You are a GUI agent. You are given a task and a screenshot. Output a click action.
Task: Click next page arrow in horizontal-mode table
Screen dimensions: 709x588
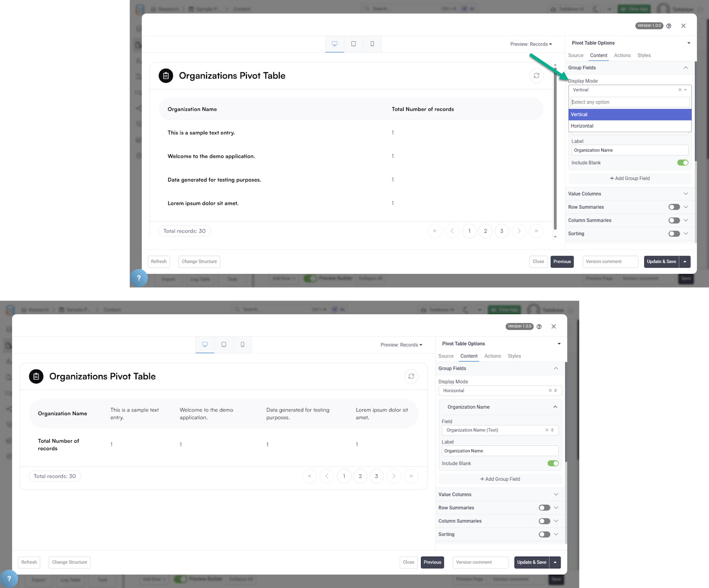(x=394, y=476)
